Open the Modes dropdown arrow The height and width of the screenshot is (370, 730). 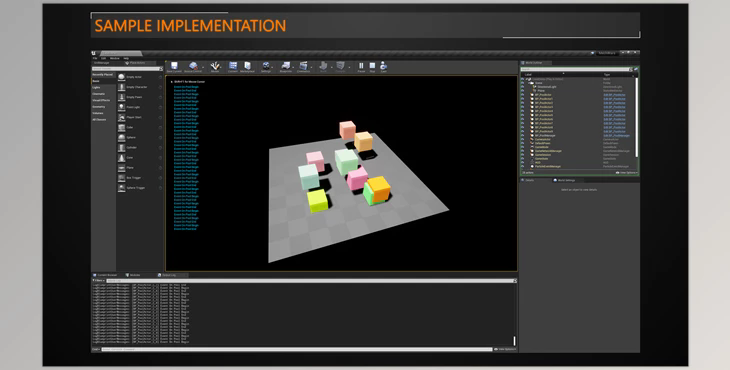click(x=222, y=67)
